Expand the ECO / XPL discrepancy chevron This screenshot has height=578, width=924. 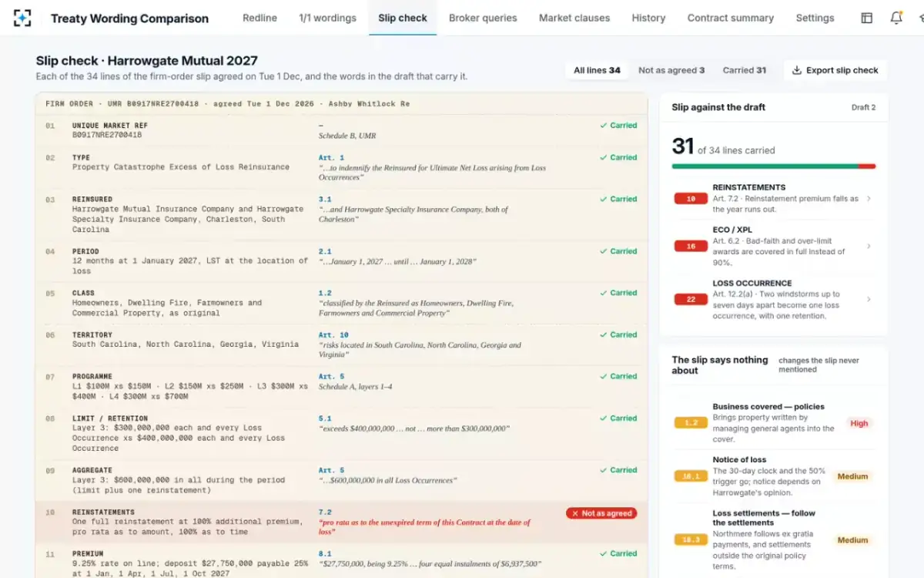pyautogui.click(x=869, y=247)
